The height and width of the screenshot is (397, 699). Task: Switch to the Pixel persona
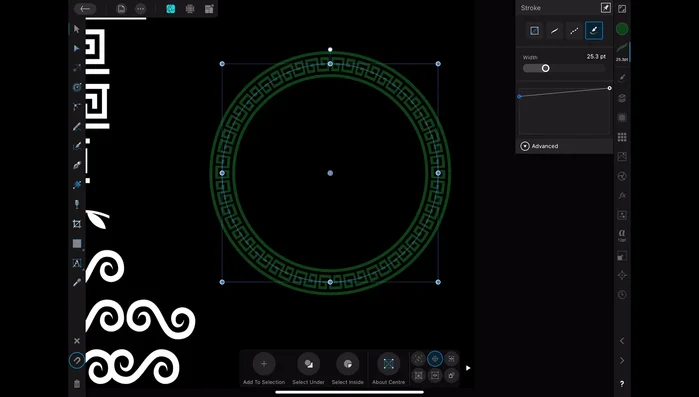click(x=190, y=8)
